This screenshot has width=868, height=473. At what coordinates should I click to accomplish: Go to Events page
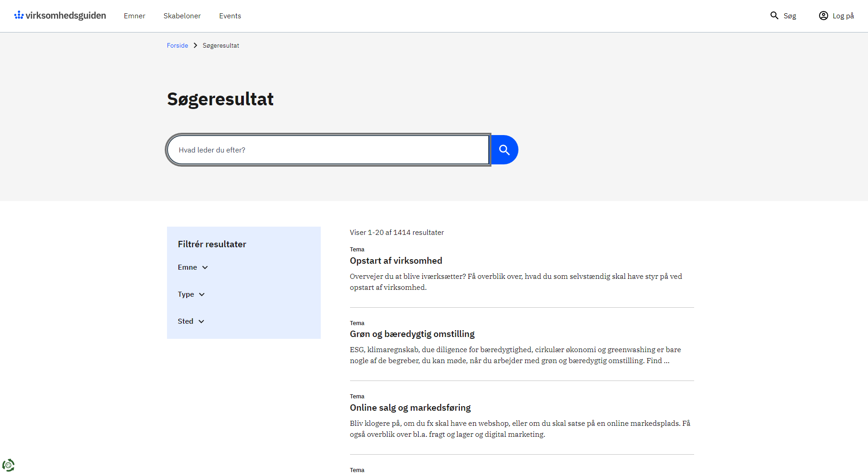(230, 16)
